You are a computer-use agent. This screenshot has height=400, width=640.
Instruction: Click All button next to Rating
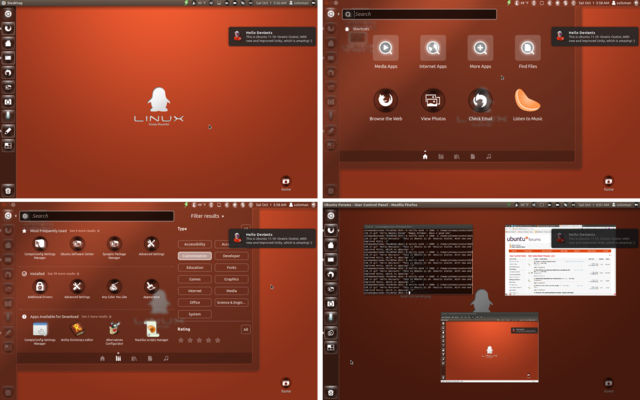(245, 329)
